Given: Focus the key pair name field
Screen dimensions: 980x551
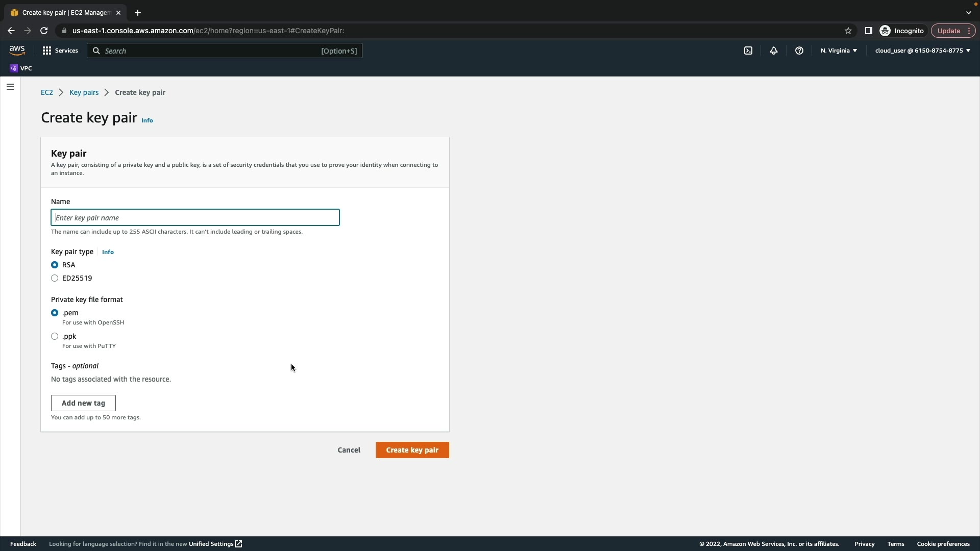Looking at the screenshot, I should [195, 218].
